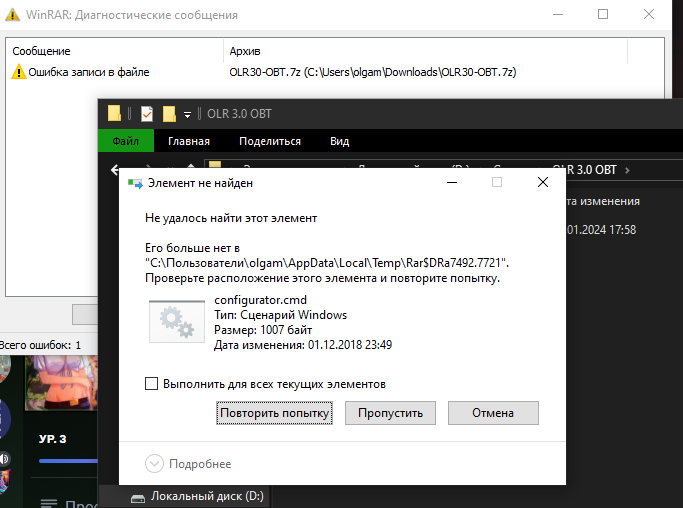Click the Back arrow in Explorer

click(115, 169)
